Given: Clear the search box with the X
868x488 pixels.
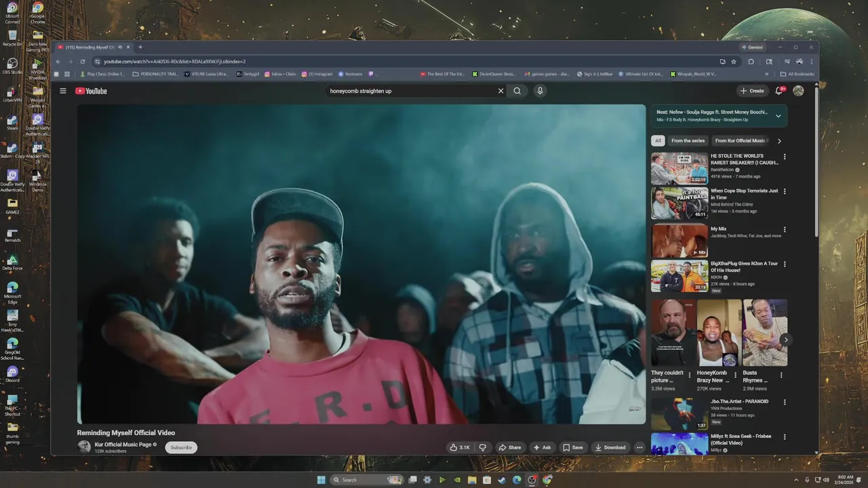Looking at the screenshot, I should [501, 91].
